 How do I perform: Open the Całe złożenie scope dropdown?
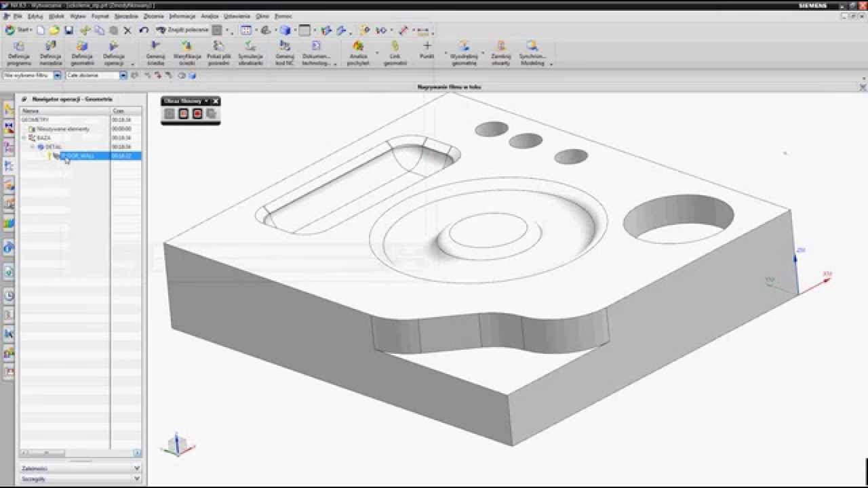pyautogui.click(x=123, y=75)
